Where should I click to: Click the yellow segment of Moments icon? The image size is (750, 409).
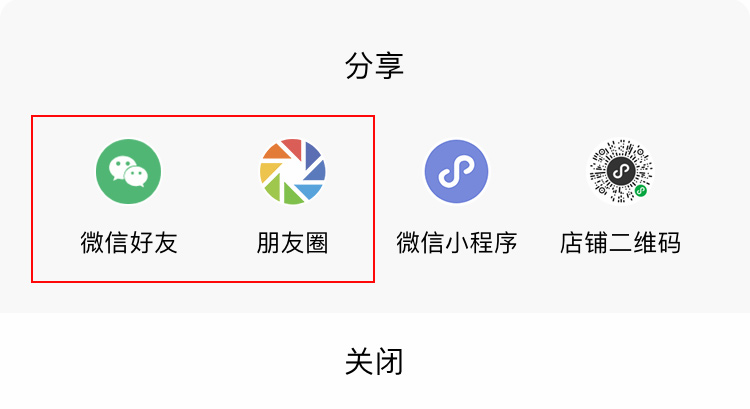[269, 171]
